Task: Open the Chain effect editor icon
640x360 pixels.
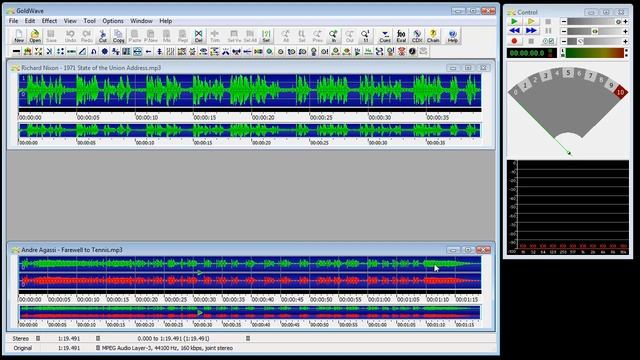Action: (433, 36)
